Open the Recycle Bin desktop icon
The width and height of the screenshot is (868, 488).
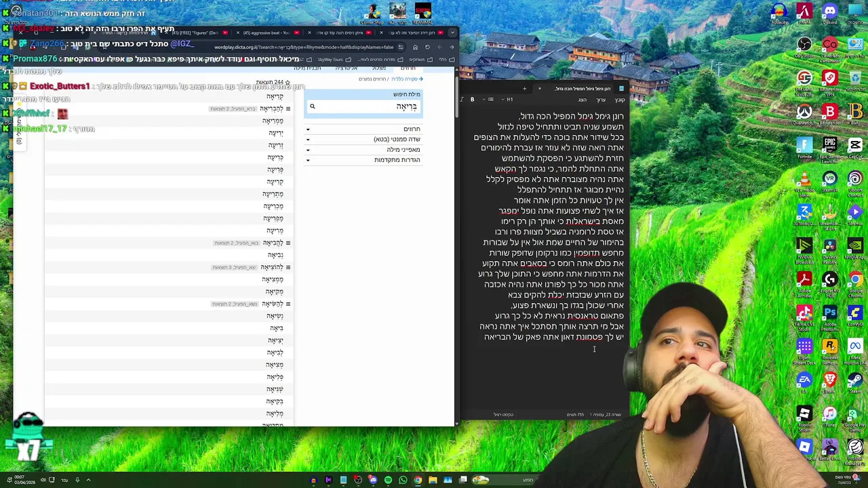pyautogui.click(x=855, y=80)
